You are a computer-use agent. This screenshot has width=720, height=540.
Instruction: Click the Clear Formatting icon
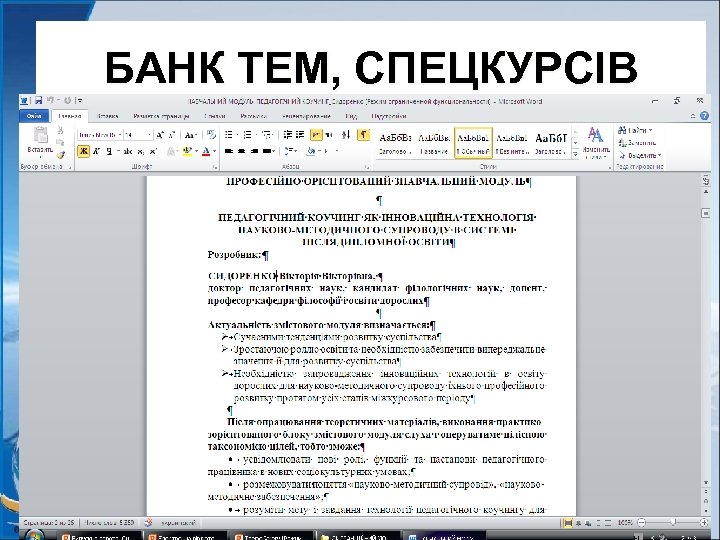pos(211,135)
